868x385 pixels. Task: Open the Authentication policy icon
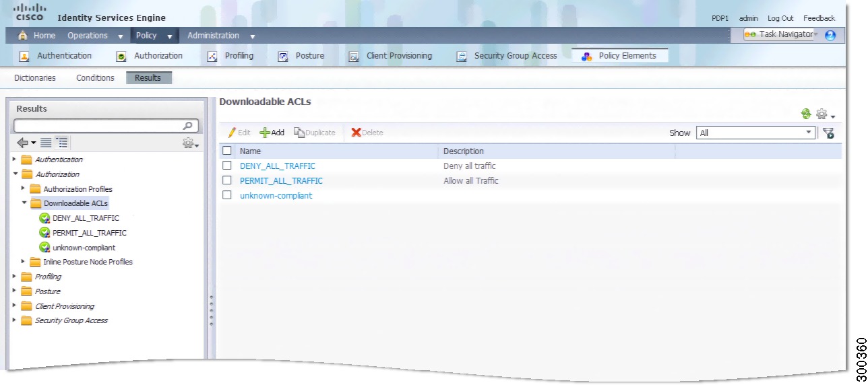(x=24, y=57)
